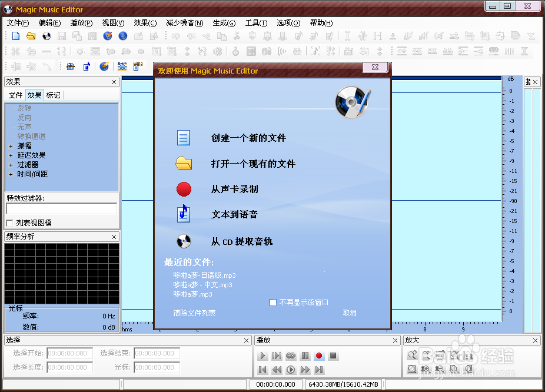Close the 频率分析 panel
Viewport: 545px width, 392px height.
tap(114, 237)
